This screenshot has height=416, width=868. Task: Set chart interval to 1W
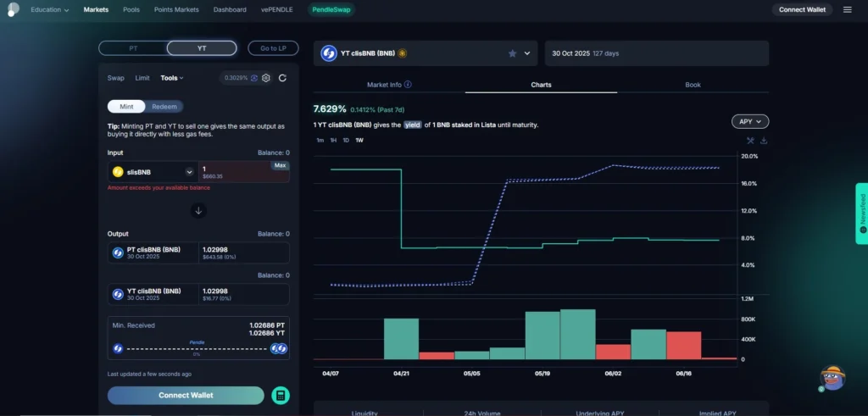(x=359, y=141)
